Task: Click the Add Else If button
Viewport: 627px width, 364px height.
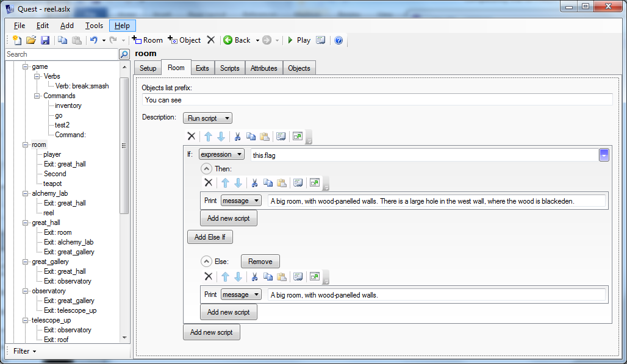Action: (x=209, y=237)
